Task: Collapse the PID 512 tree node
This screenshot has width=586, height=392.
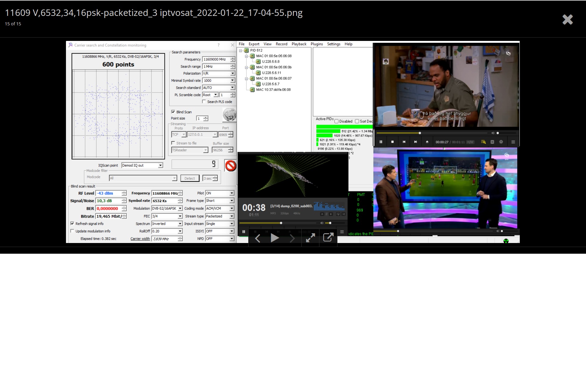Action: 241,50
